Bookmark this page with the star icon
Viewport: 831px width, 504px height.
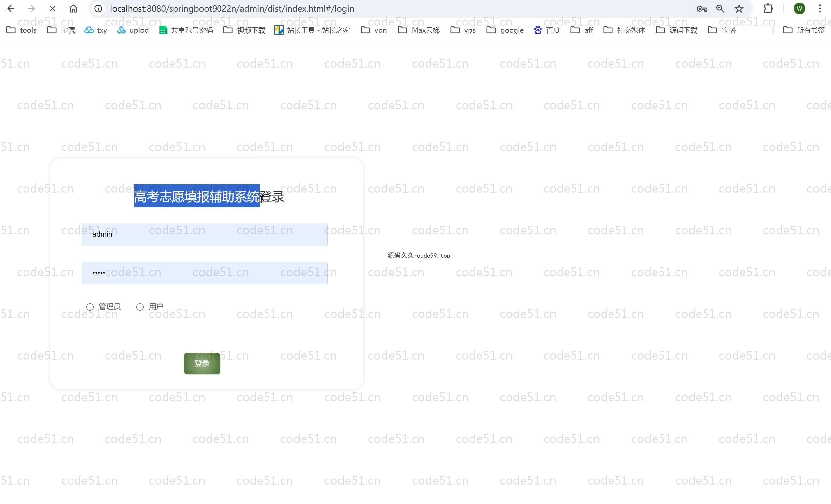(x=739, y=8)
